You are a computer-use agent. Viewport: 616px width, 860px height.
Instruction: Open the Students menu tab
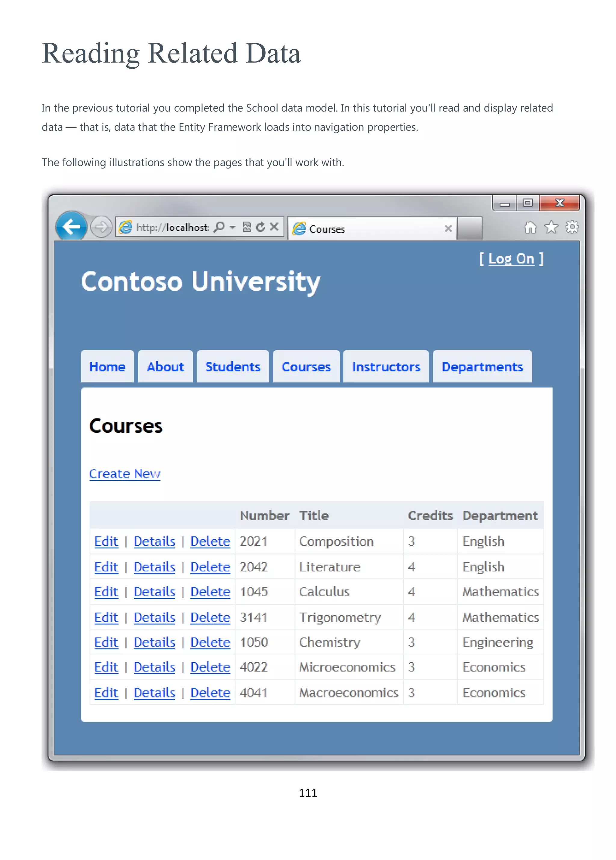tap(233, 367)
